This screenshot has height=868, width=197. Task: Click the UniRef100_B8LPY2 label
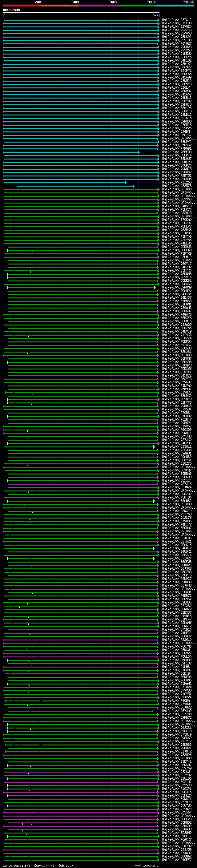coord(177,142)
